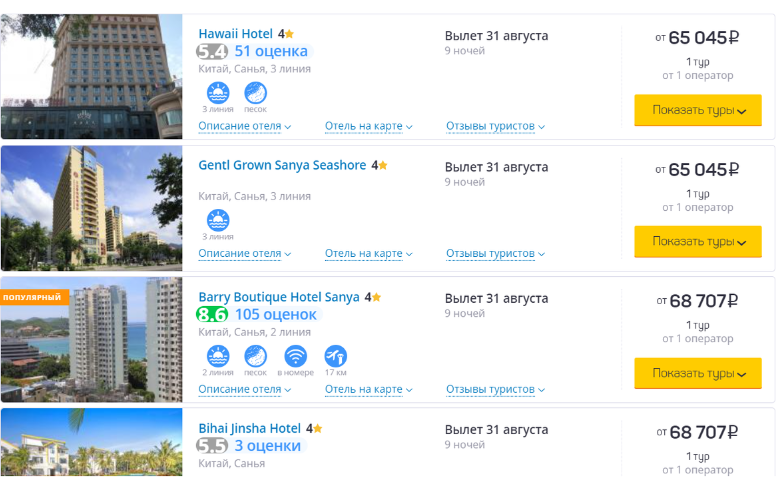Click Показать туры for Hawaii Hotel
This screenshot has height=481, width=778.
(x=698, y=110)
